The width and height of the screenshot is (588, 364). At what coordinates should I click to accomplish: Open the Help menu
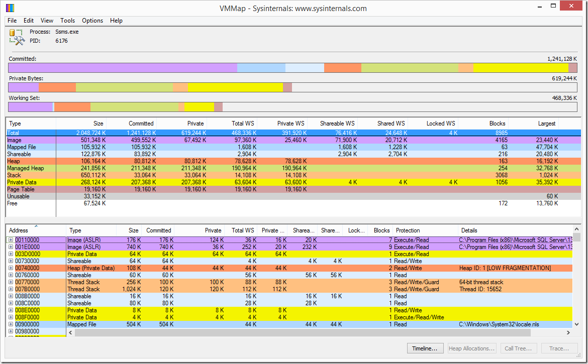tap(116, 21)
